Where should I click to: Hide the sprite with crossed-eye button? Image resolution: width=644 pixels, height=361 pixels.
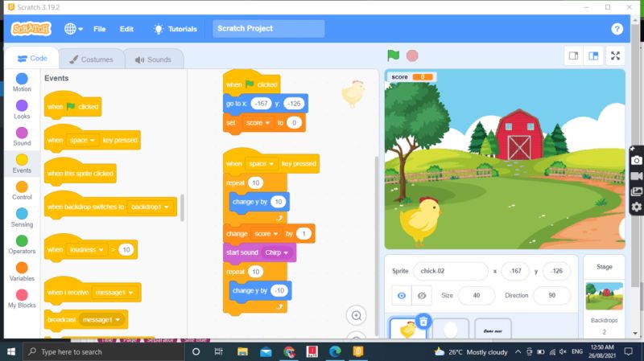[x=421, y=295]
